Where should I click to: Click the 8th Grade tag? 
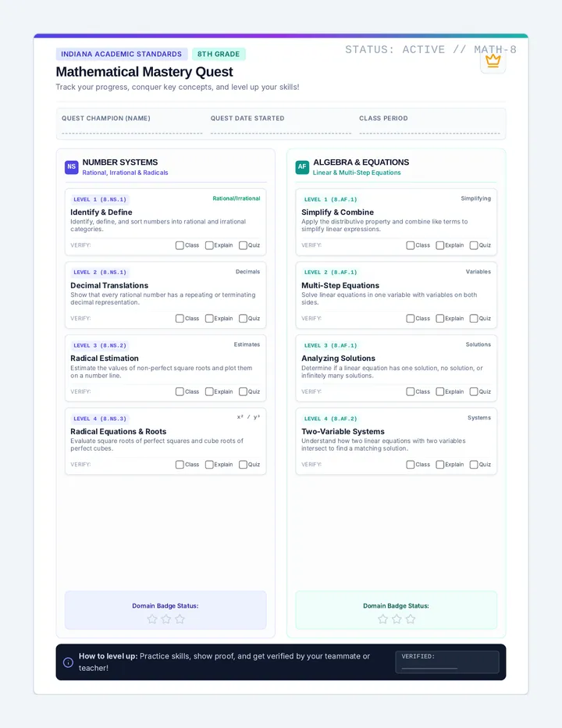(x=219, y=54)
